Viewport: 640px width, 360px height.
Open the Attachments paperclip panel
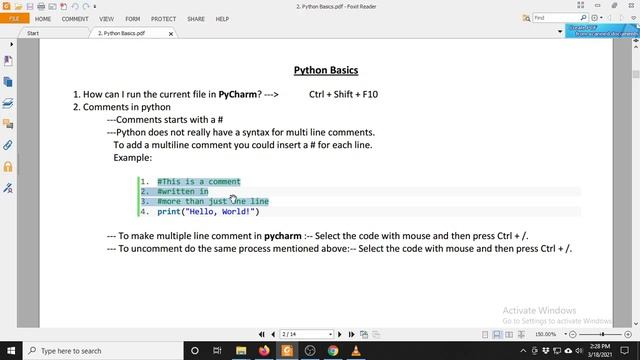(8, 145)
